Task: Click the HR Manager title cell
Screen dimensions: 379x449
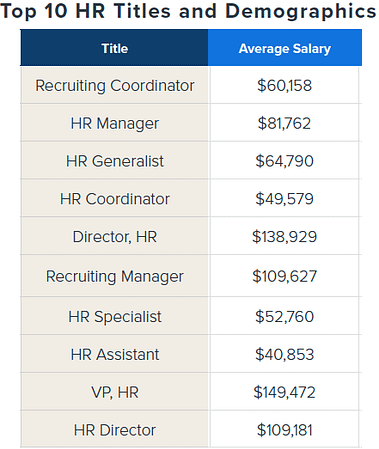Action: click(114, 123)
